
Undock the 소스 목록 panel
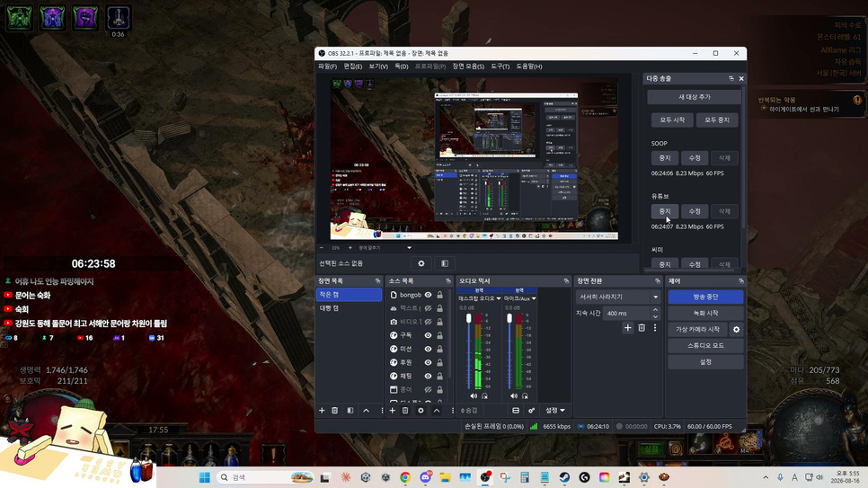click(448, 281)
